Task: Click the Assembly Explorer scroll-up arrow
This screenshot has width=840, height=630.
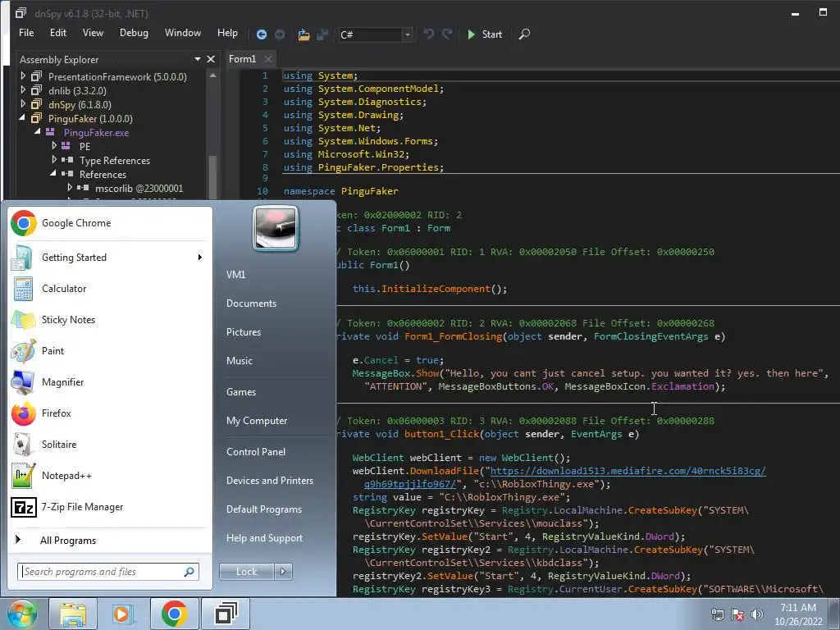Action: [x=213, y=75]
